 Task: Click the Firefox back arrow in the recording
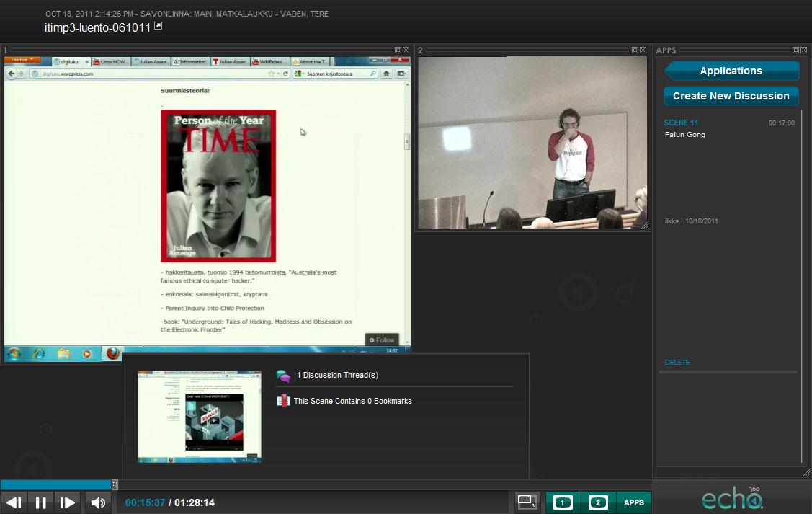click(x=12, y=74)
